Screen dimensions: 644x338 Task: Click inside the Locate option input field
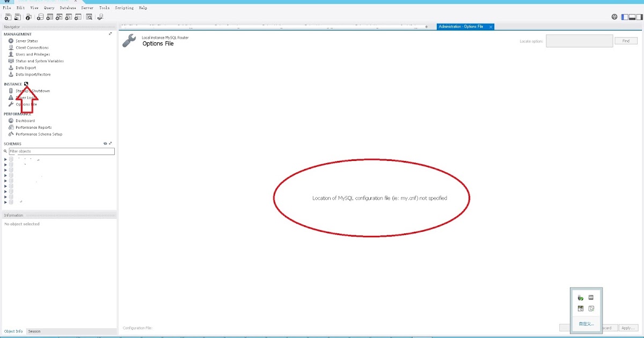579,40
